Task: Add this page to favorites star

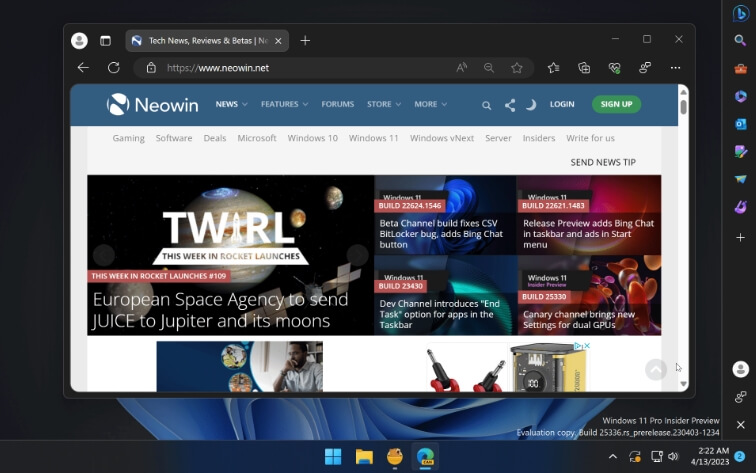Action: coord(517,68)
